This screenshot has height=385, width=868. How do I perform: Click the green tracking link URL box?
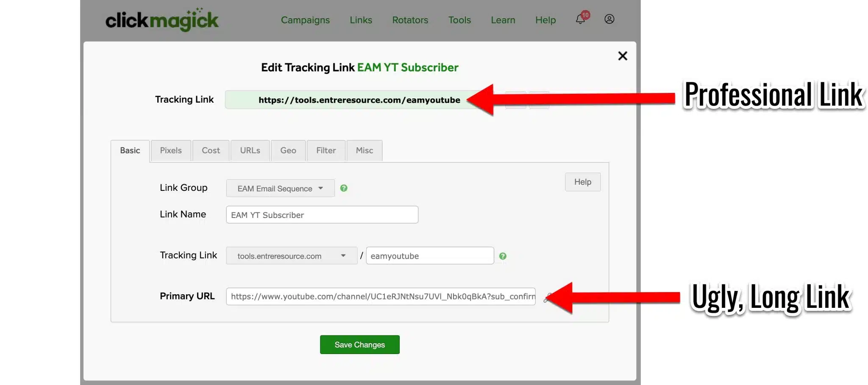point(359,100)
